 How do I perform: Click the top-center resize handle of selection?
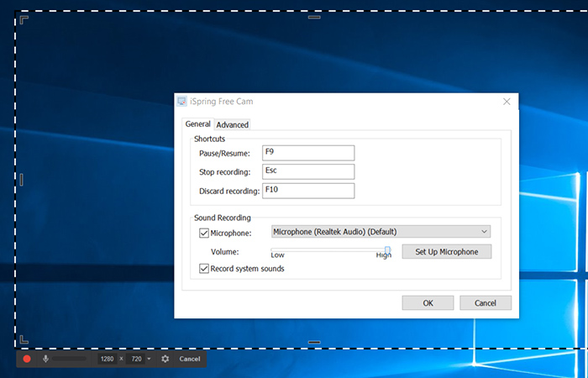pos(314,17)
